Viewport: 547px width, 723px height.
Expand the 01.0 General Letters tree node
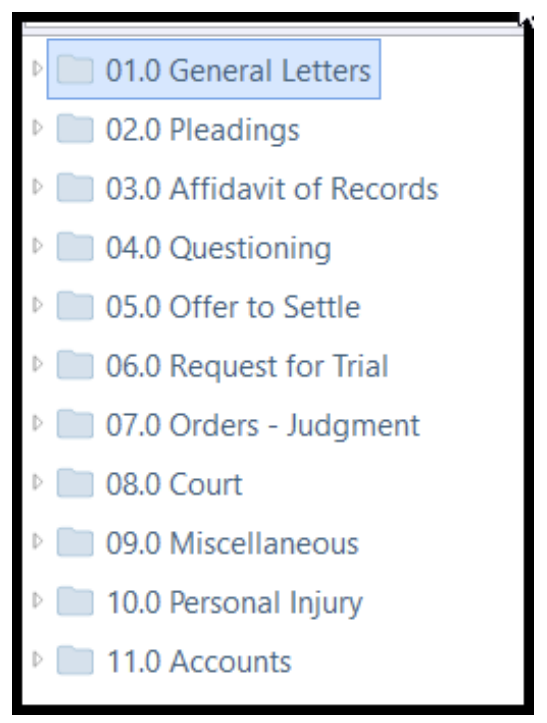pos(37,69)
